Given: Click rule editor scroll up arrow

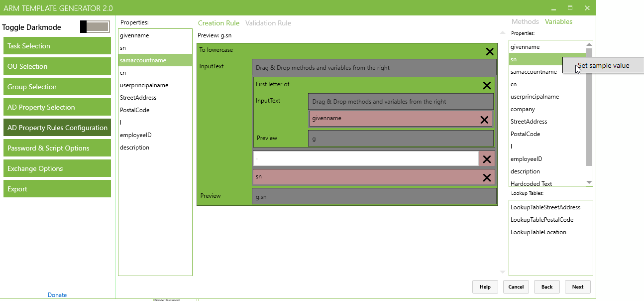Looking at the screenshot, I should [502, 33].
